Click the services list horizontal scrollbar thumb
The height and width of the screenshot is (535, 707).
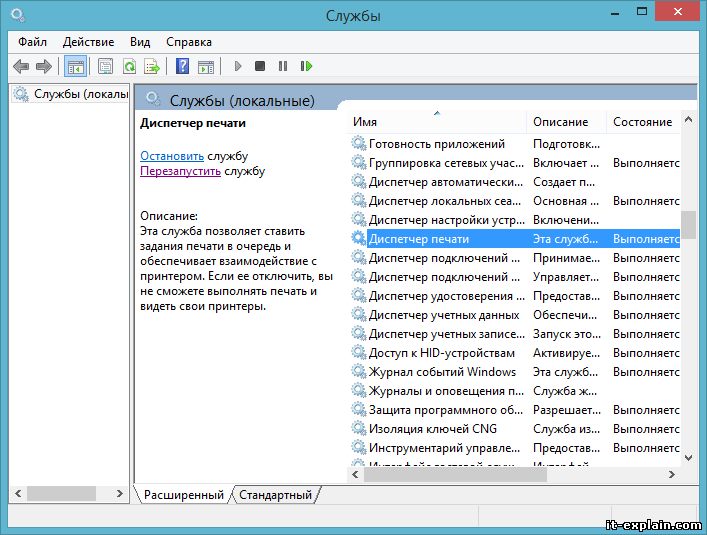[455, 474]
